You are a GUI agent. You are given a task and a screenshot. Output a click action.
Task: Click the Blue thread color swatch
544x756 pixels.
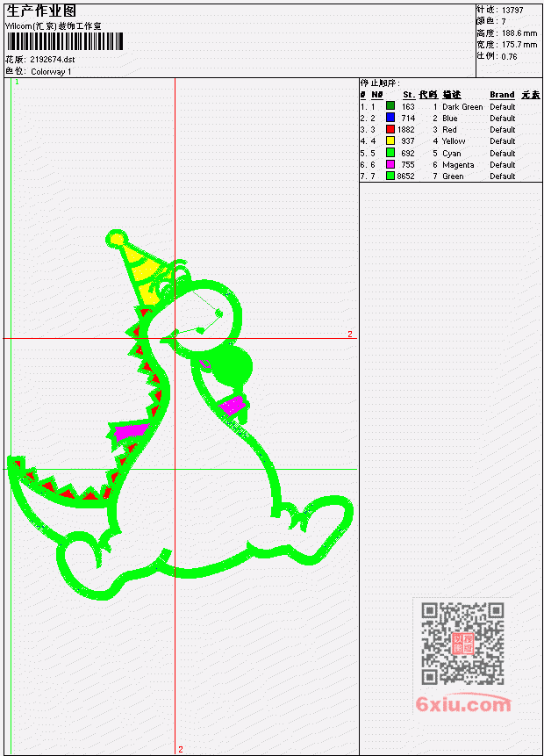coord(390,118)
